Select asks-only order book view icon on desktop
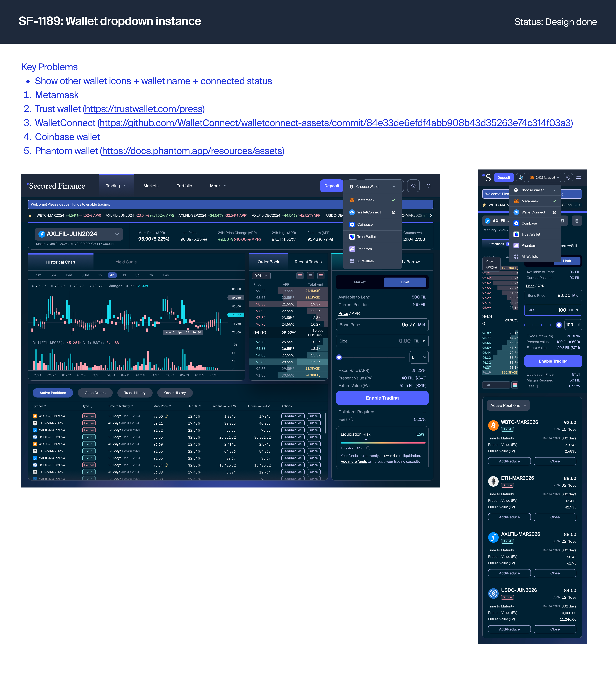Image resolution: width=616 pixels, height=673 pixels. tap(321, 276)
